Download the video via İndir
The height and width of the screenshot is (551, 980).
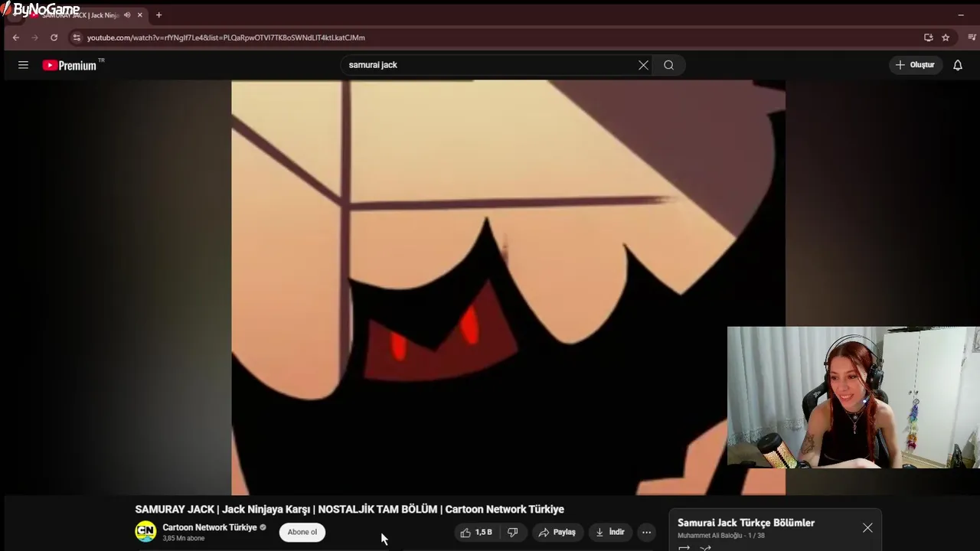coord(610,532)
